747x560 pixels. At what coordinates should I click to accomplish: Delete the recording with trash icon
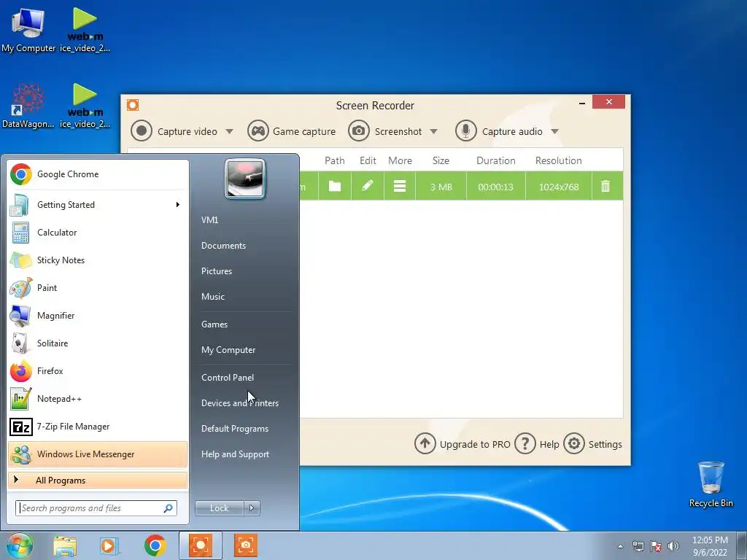coord(605,186)
